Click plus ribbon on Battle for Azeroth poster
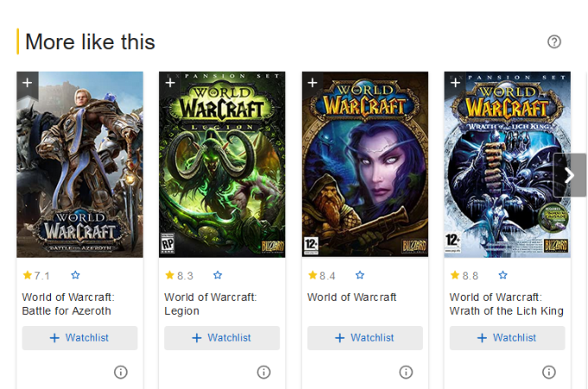The height and width of the screenshot is (389, 588). 27,83
